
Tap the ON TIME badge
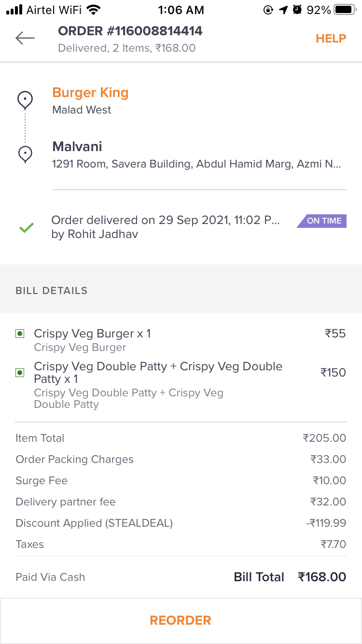[321, 221]
